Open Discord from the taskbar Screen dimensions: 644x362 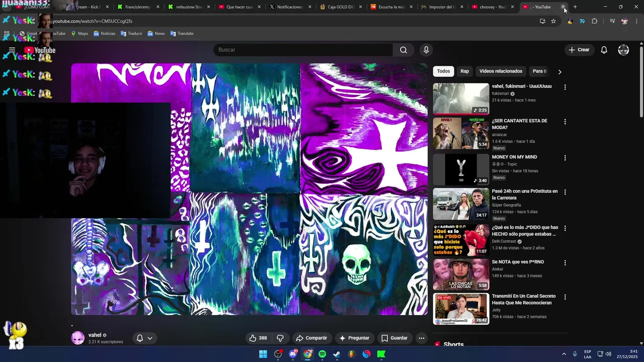coord(293,354)
